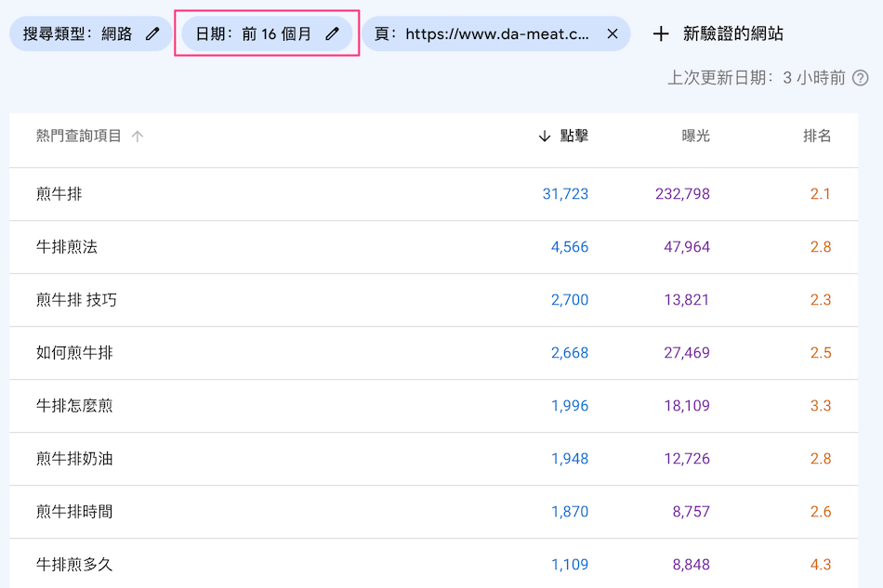Click the 牛排怎麼煎 query row
Viewport: 883px width, 588px height.
(74, 406)
